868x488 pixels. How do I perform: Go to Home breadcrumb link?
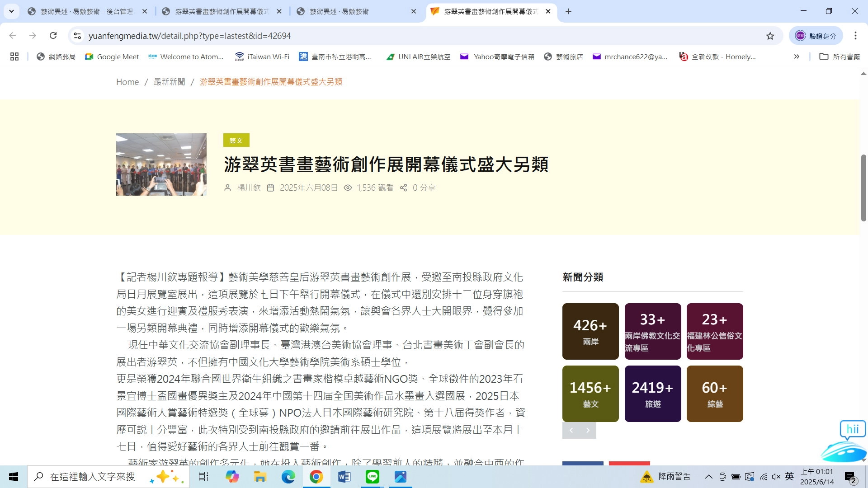coord(127,82)
